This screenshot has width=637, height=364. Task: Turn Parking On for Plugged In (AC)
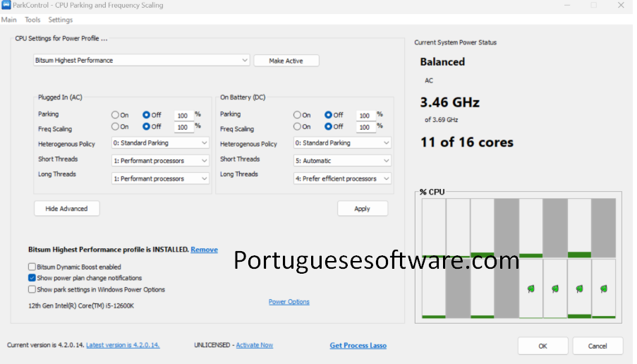pos(116,115)
